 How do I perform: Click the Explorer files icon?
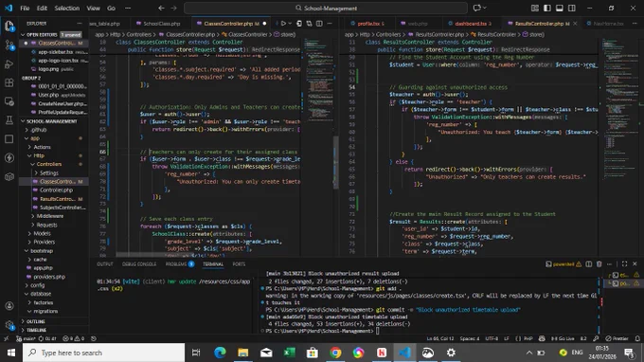(x=9, y=27)
